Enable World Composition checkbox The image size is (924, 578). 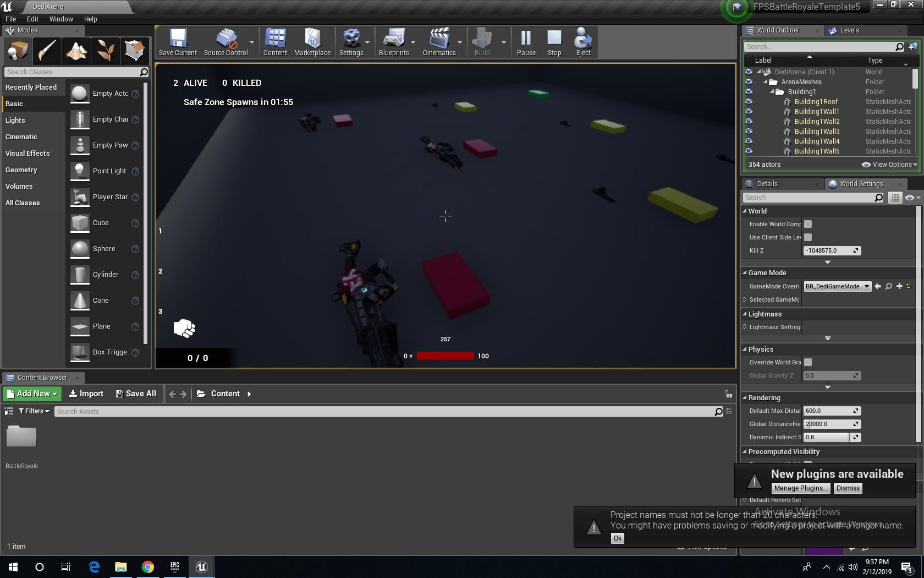tap(808, 224)
